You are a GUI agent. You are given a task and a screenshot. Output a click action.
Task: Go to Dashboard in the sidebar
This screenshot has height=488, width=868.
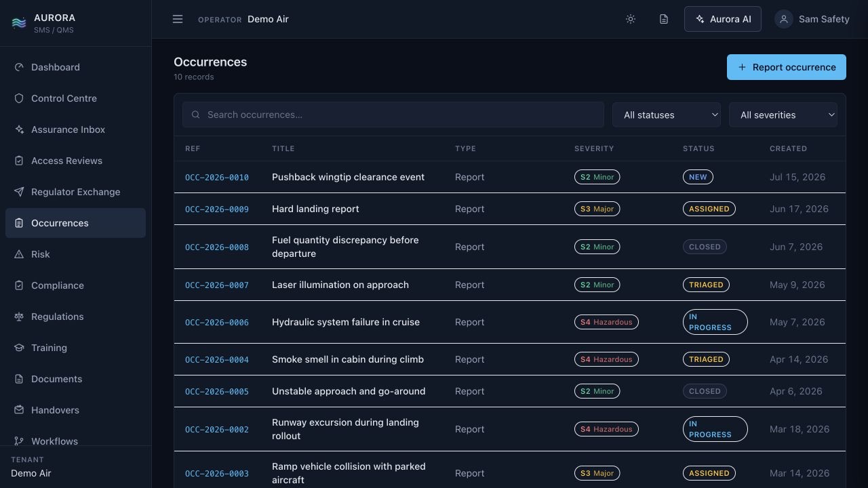click(x=75, y=67)
